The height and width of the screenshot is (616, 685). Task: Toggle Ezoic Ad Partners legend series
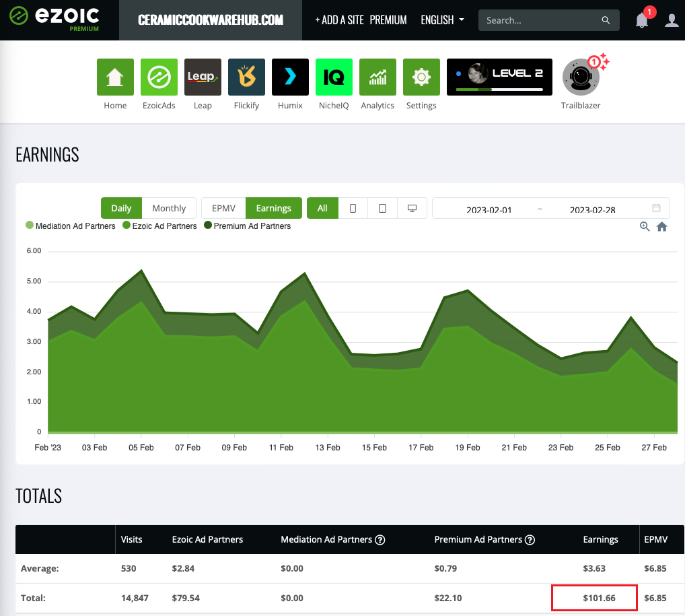[x=160, y=226]
